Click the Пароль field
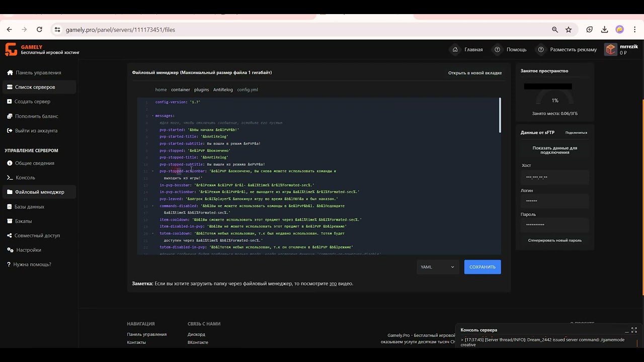 coord(555,225)
